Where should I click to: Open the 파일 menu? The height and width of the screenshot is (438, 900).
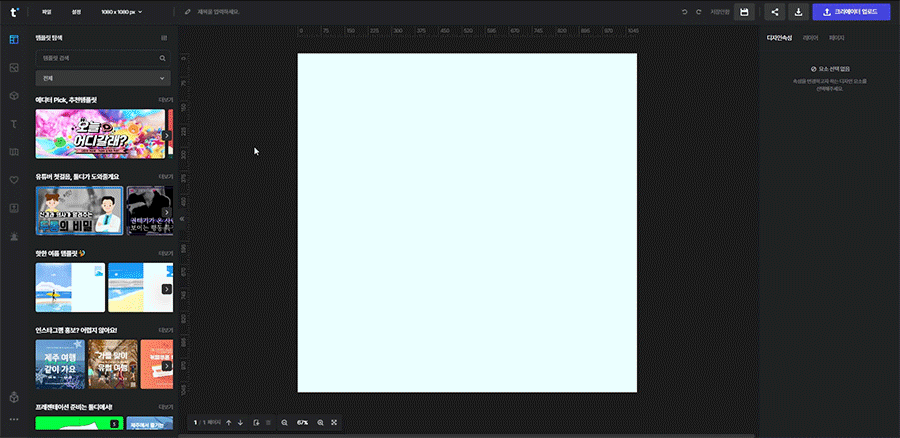[x=46, y=12]
